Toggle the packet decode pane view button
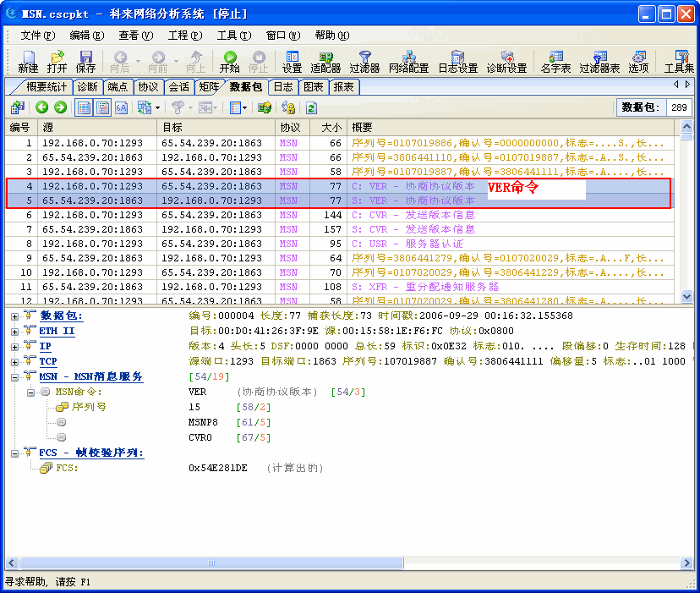700x593 pixels. 83,107
